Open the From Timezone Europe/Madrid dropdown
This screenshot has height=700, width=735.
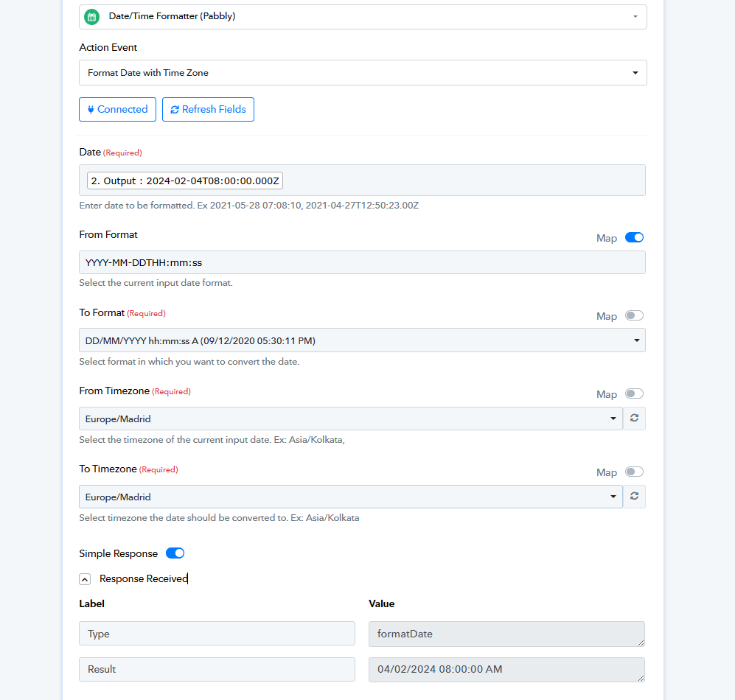click(351, 419)
